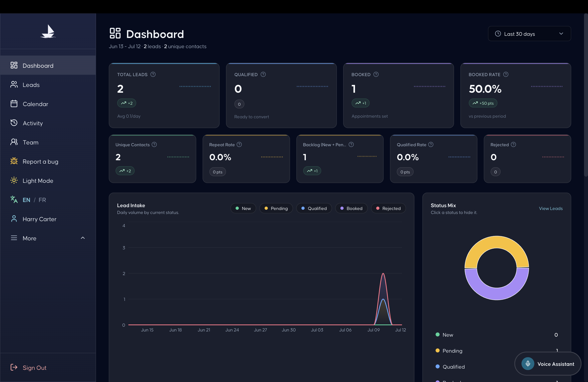Open the Last 30 days range dropdown
The width and height of the screenshot is (588, 382).
(529, 34)
